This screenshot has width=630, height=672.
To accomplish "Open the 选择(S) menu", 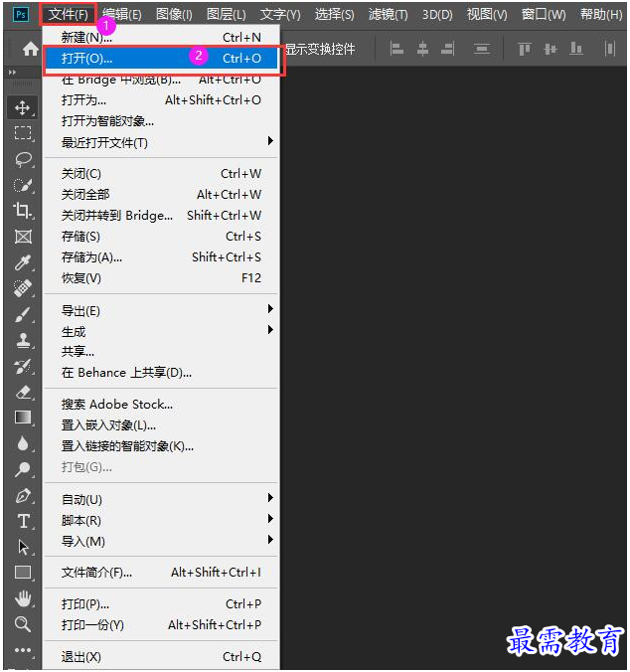I will pos(335,15).
